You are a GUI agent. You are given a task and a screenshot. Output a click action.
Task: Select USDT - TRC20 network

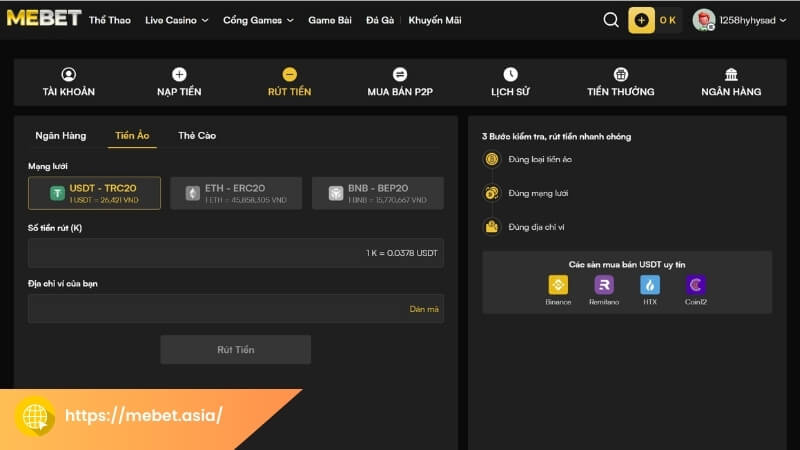pos(95,193)
